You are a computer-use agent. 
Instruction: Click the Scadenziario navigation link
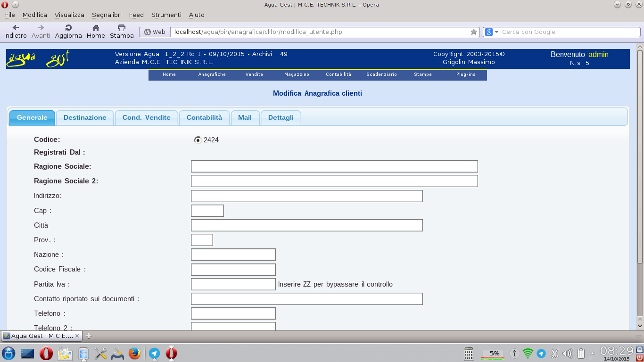click(381, 74)
